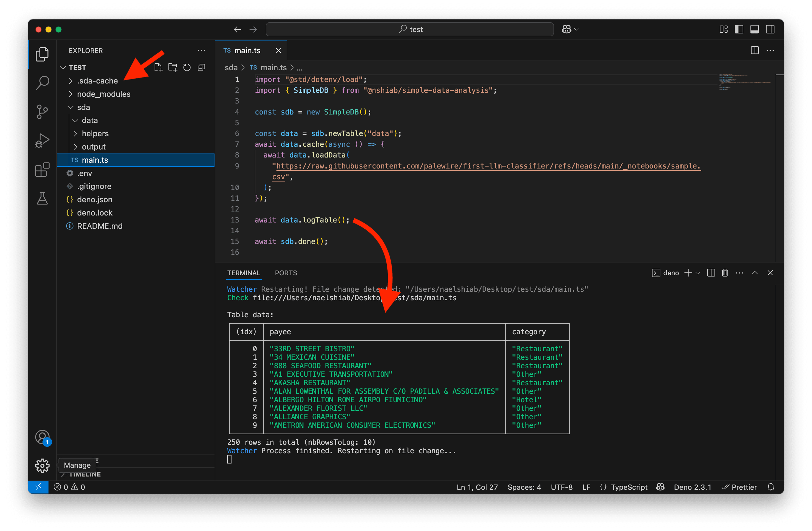The height and width of the screenshot is (531, 812).
Task: Open the Accounts menu icon
Action: [x=42, y=437]
